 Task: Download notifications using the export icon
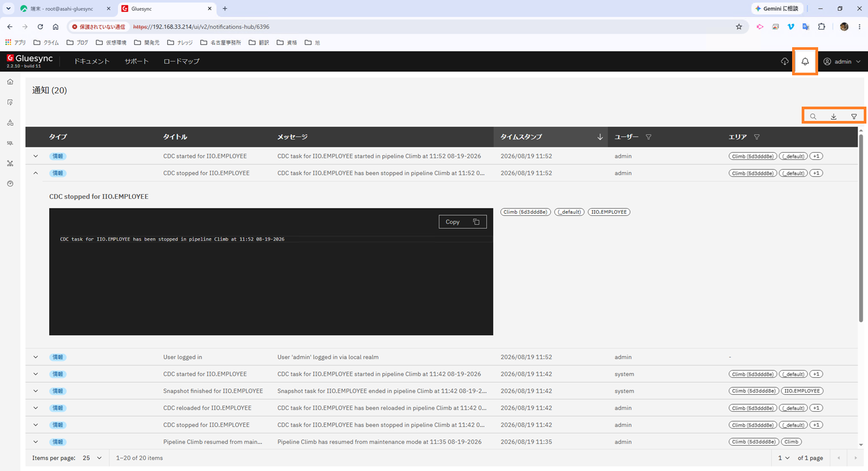pyautogui.click(x=834, y=117)
